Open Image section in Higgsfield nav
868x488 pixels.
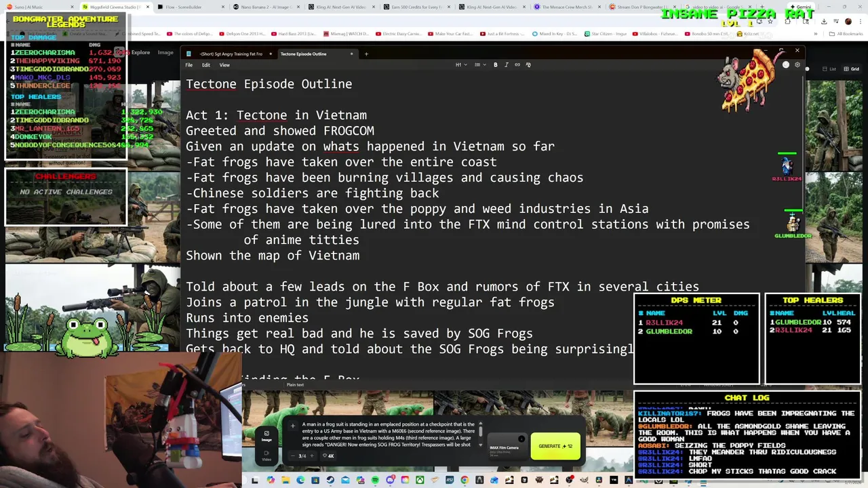[x=165, y=52]
